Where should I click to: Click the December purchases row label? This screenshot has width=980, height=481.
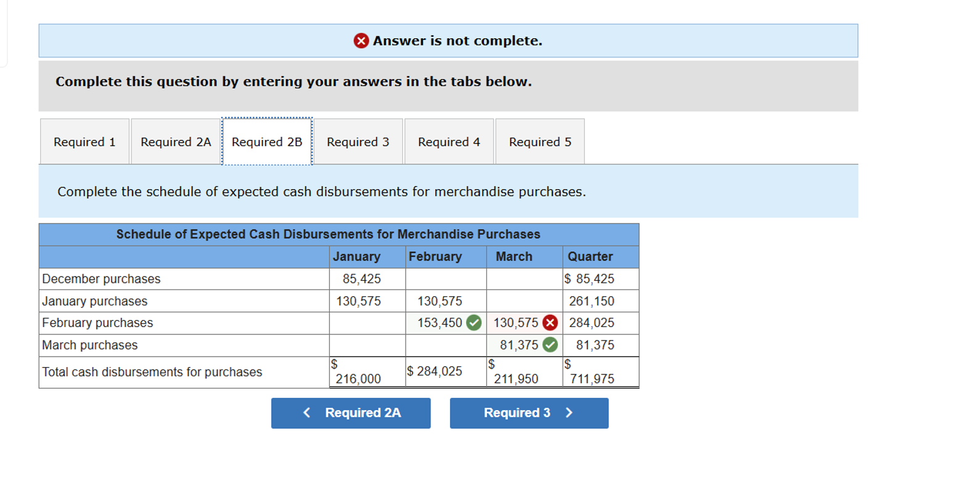(x=101, y=279)
